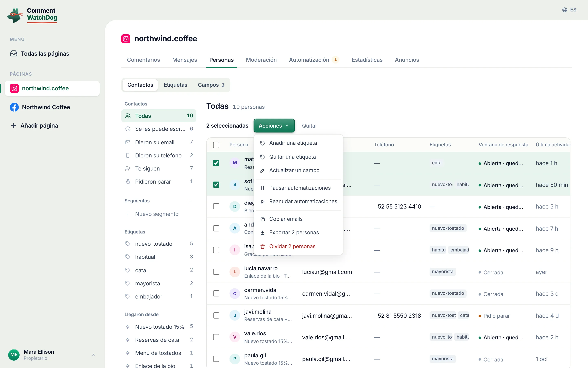Filter by nuevo-tostado tag in sidebar
Image resolution: width=588 pixels, height=368 pixels.
click(x=159, y=244)
